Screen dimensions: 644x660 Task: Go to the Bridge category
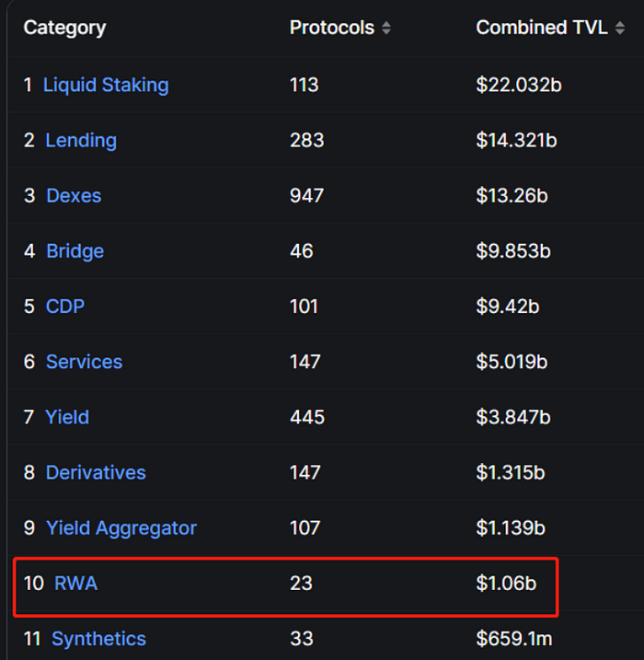75,251
